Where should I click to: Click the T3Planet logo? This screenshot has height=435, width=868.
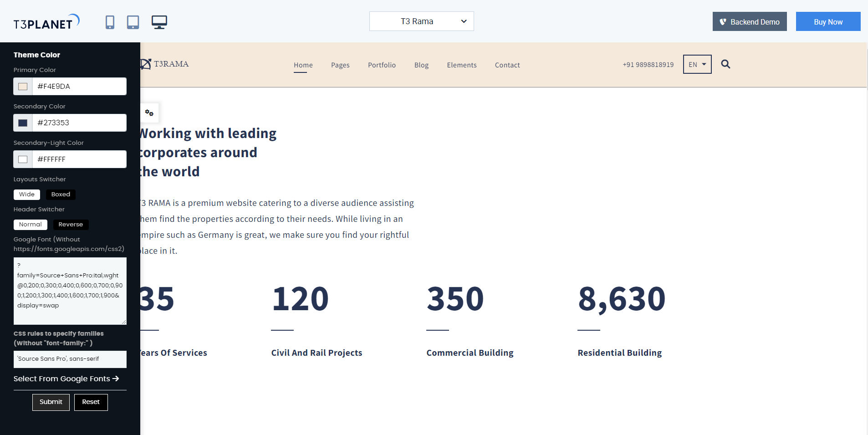(46, 22)
